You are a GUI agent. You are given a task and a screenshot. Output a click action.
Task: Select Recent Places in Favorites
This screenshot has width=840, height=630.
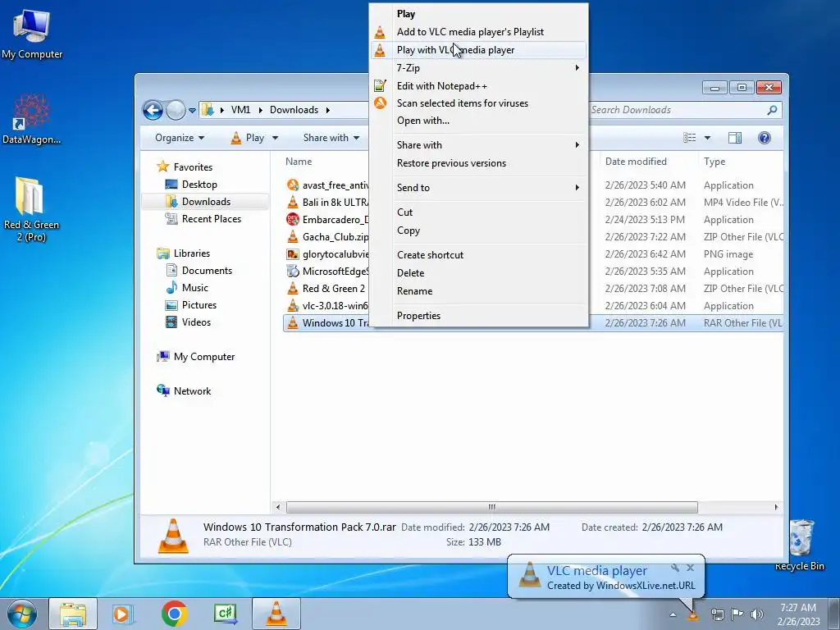[x=203, y=218]
